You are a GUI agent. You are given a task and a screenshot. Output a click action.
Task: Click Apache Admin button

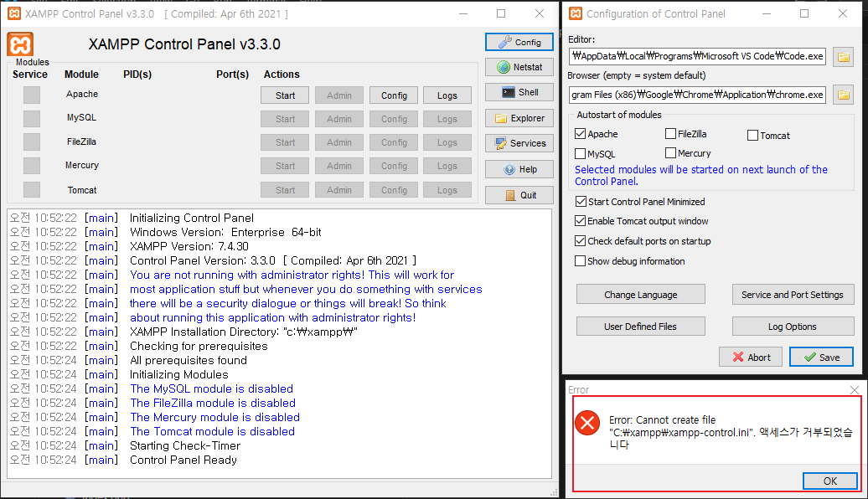pyautogui.click(x=339, y=95)
